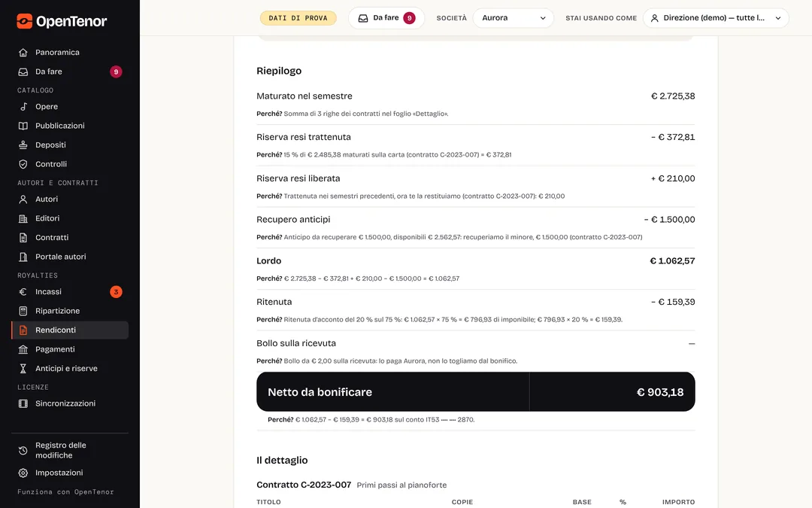Click the inbox icon in top Da fare button

click(363, 18)
